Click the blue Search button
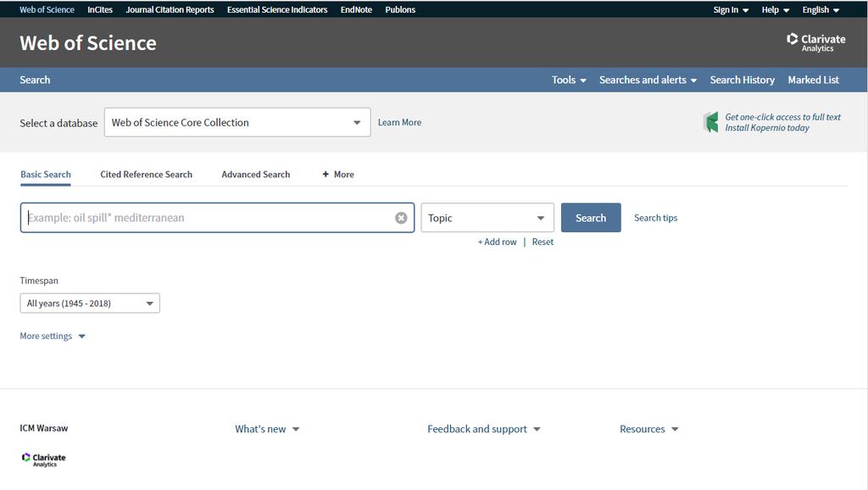 591,218
